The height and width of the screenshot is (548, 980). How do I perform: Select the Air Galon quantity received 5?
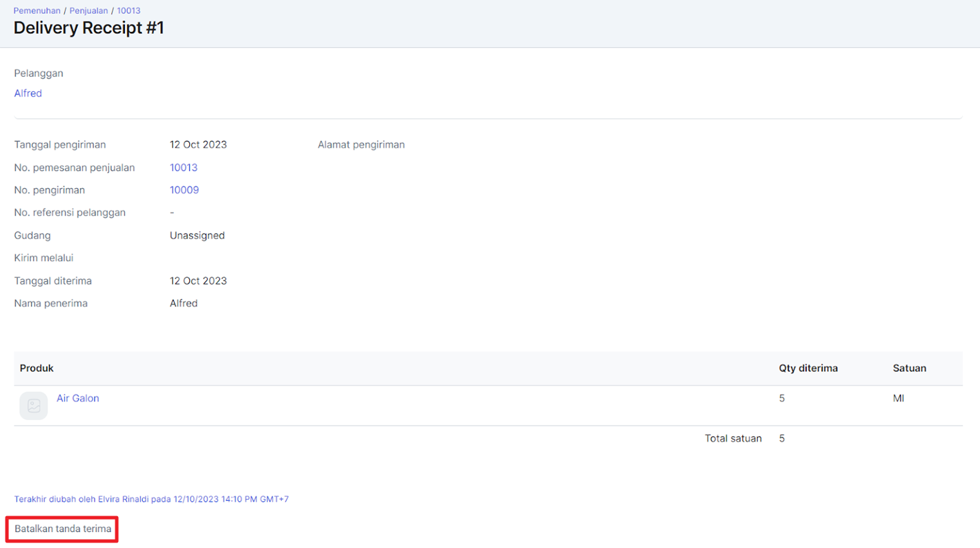782,398
